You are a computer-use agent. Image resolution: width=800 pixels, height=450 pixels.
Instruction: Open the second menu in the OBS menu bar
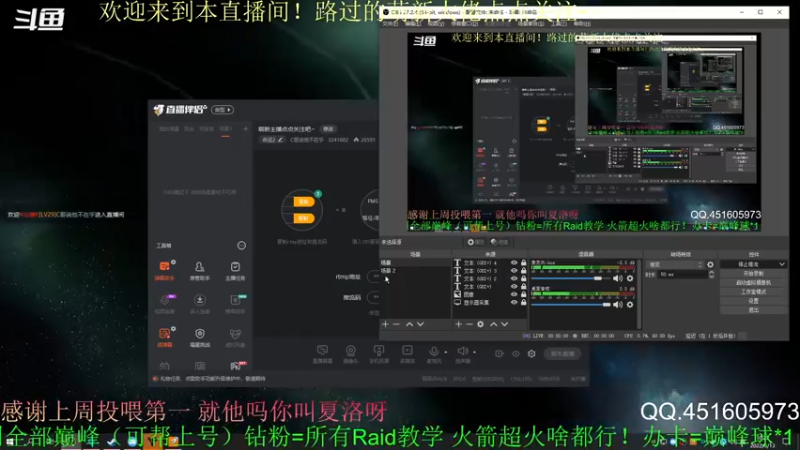point(412,23)
